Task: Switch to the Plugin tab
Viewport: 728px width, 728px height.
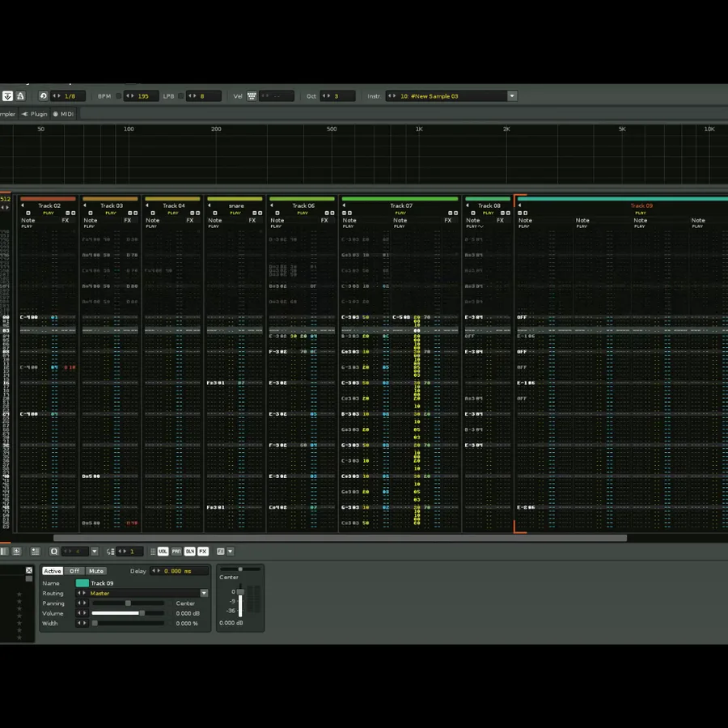Action: (36, 114)
